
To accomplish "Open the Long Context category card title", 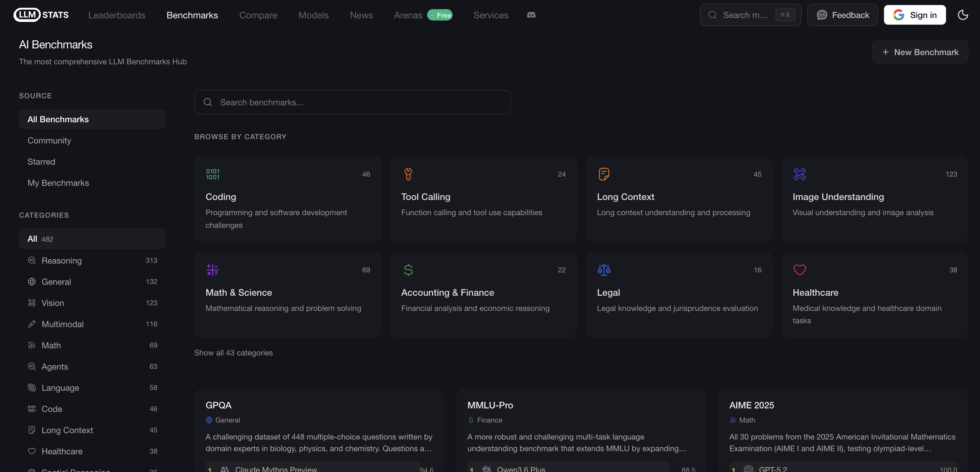I will tap(625, 197).
